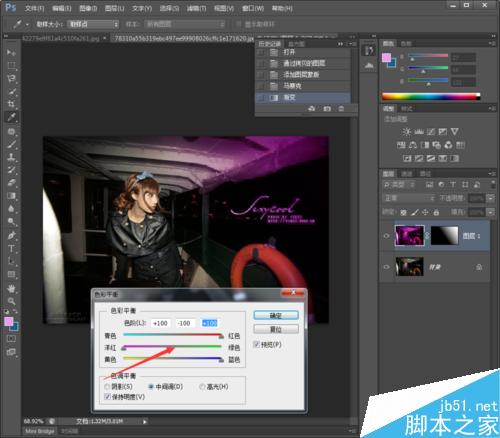Open the 窗口(W) menu
Screen dimensions: 500x438
point(253,8)
